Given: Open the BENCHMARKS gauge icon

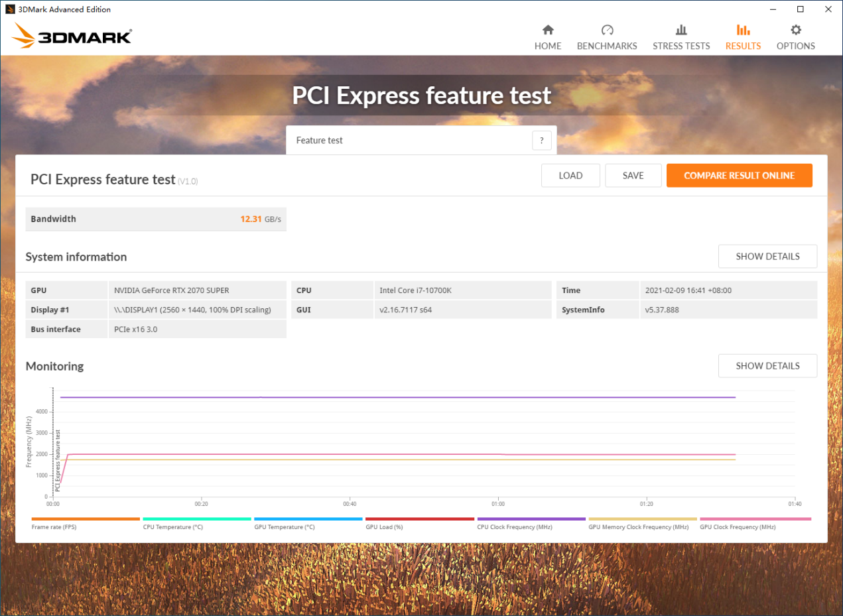Looking at the screenshot, I should point(607,30).
